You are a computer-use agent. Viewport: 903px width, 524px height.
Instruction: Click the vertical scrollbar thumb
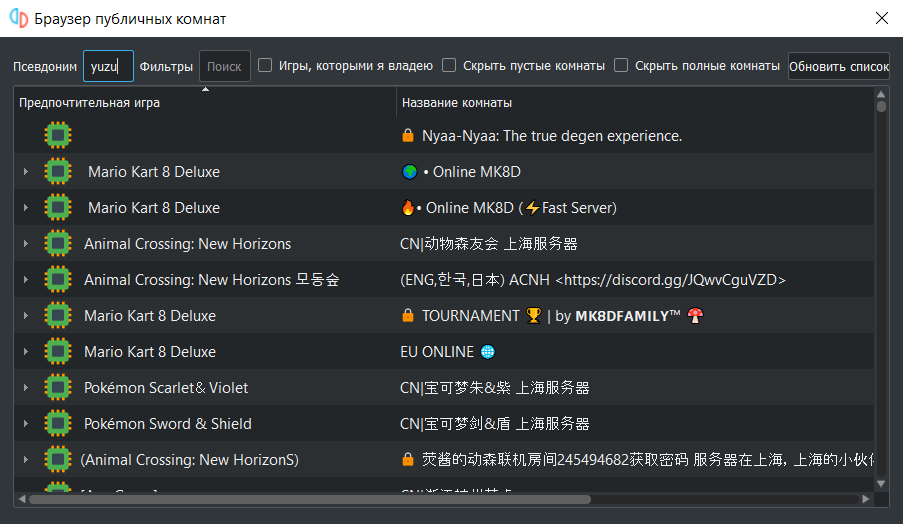[881, 107]
